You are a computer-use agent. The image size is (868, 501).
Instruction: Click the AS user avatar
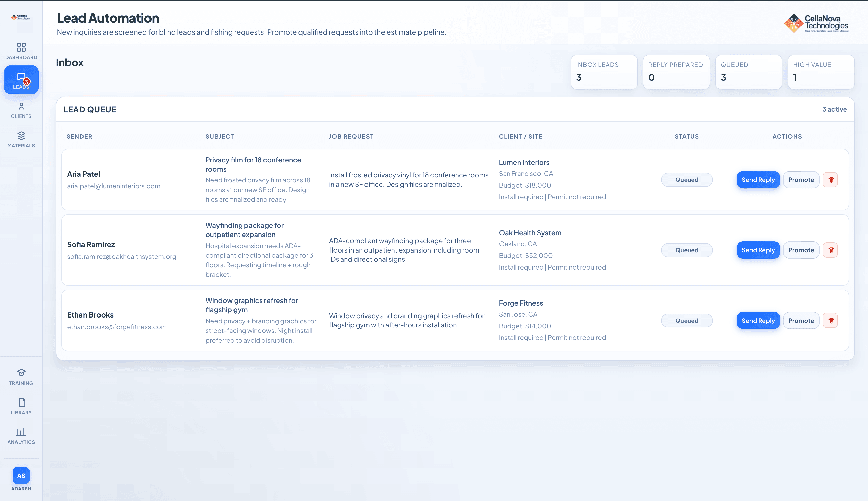pyautogui.click(x=21, y=476)
